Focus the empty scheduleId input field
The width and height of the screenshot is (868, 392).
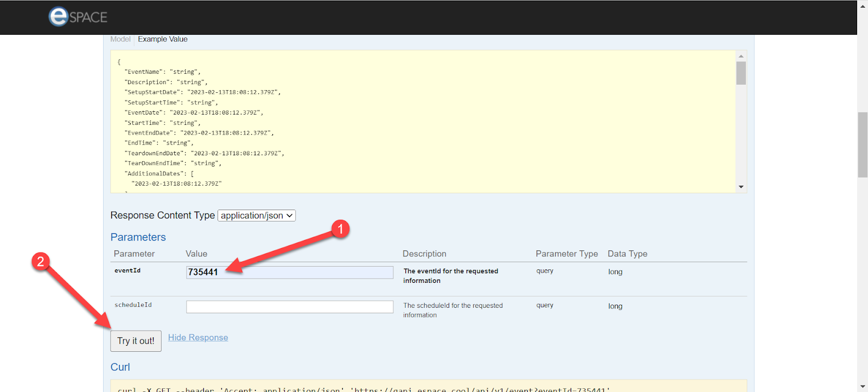pyautogui.click(x=290, y=307)
